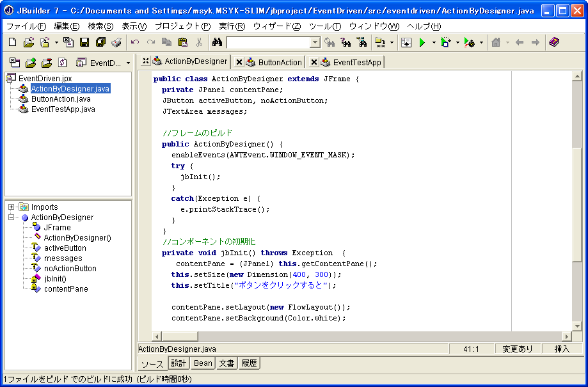Select ButtonAction.java in project tree
The width and height of the screenshot is (588, 387).
pos(61,99)
